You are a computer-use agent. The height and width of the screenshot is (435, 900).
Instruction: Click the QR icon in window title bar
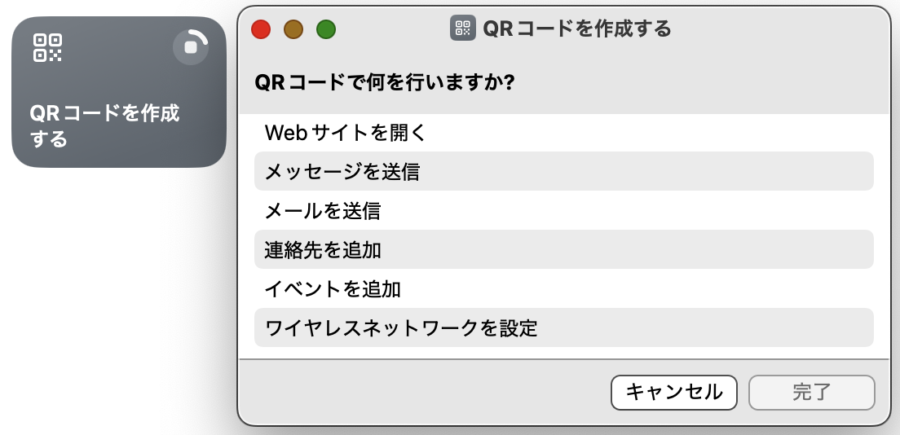click(x=463, y=28)
